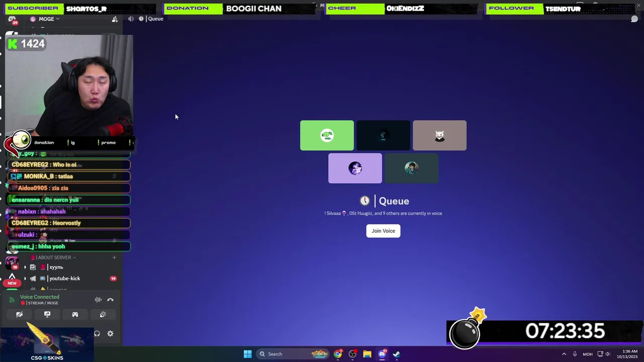Click MONIKA_B chat message
The image size is (644, 362).
[x=69, y=176]
